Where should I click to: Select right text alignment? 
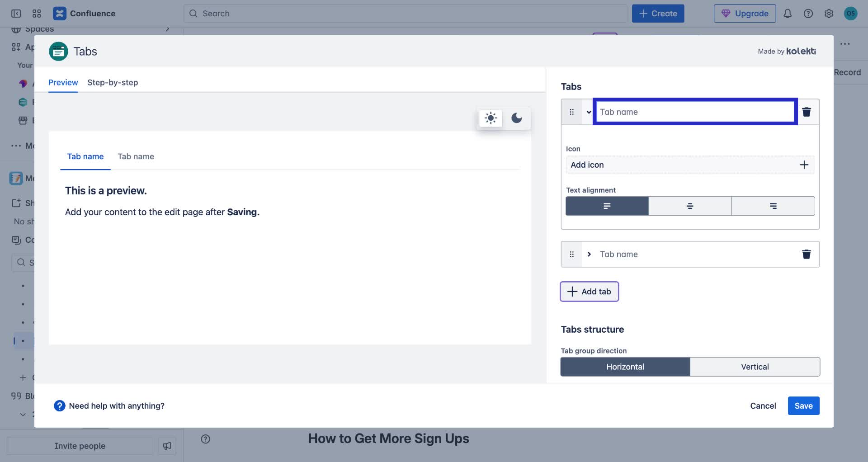click(773, 206)
